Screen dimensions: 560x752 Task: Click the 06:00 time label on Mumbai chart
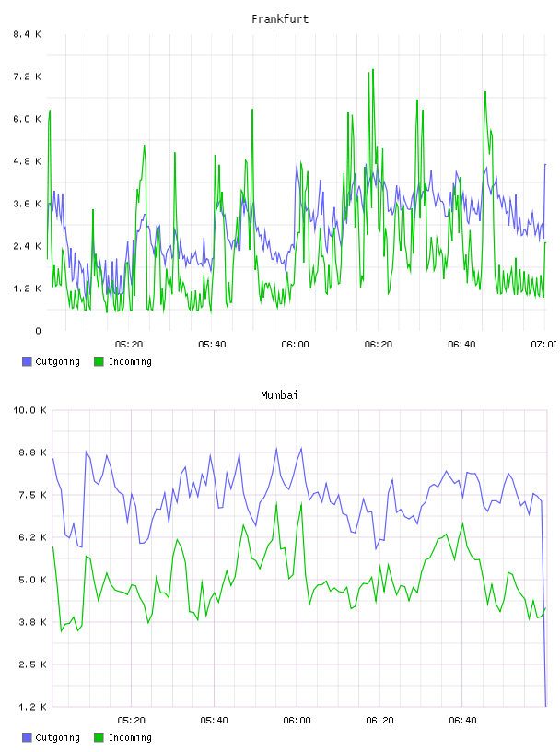coord(297,721)
